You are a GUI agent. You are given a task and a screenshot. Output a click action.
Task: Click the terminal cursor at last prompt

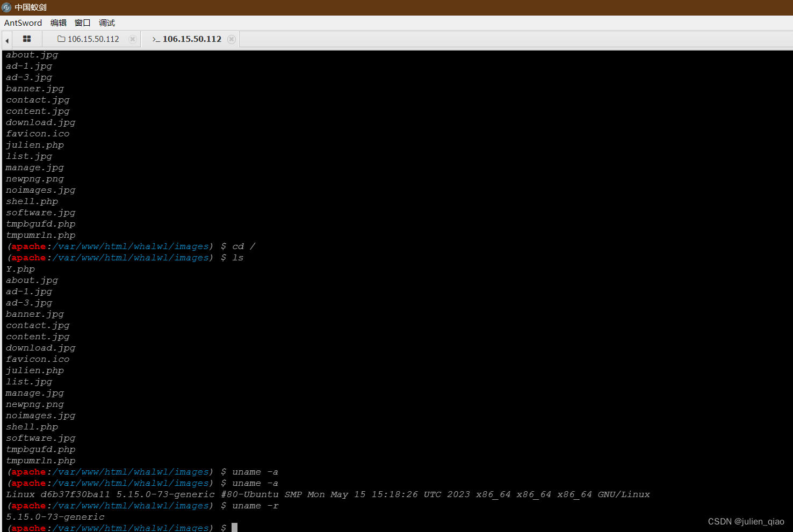pos(234,528)
